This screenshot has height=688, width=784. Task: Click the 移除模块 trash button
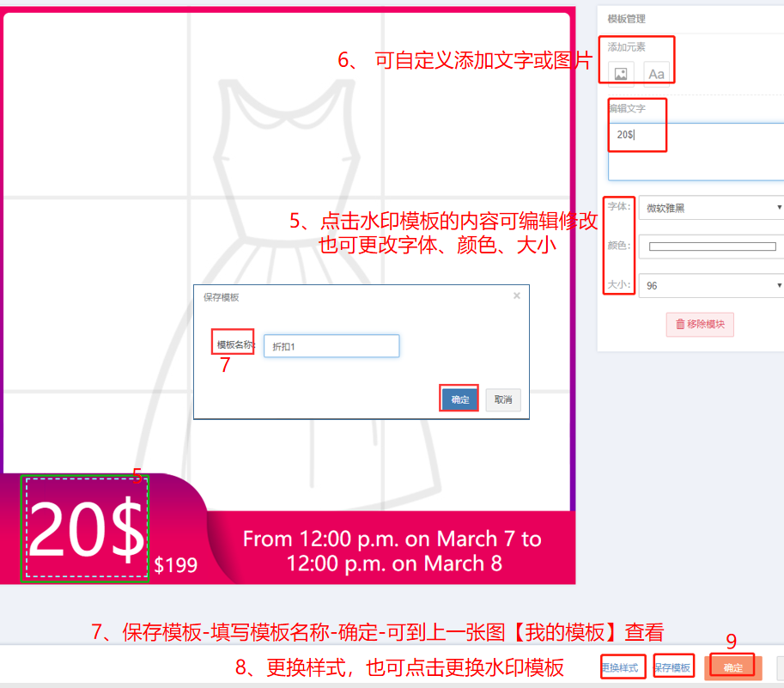[700, 325]
